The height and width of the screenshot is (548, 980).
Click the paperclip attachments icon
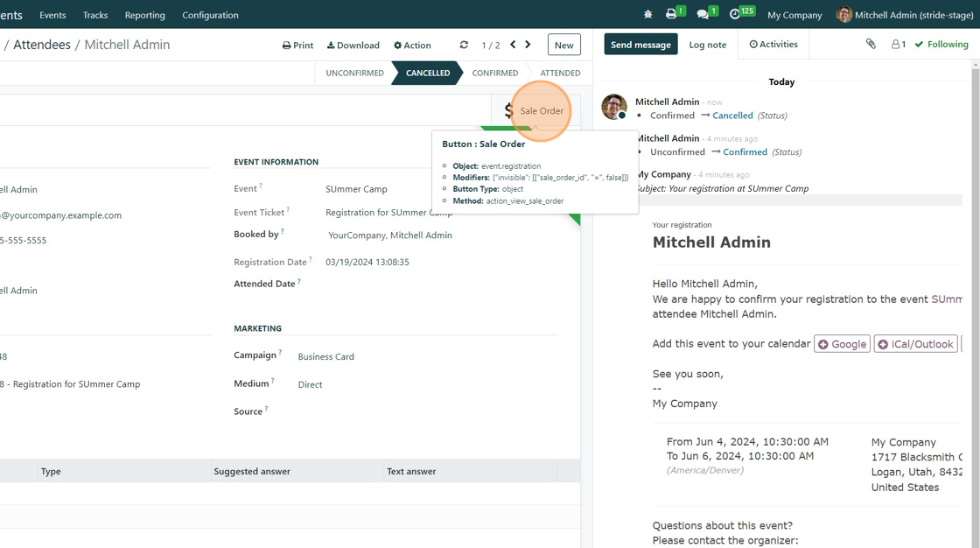871,44
